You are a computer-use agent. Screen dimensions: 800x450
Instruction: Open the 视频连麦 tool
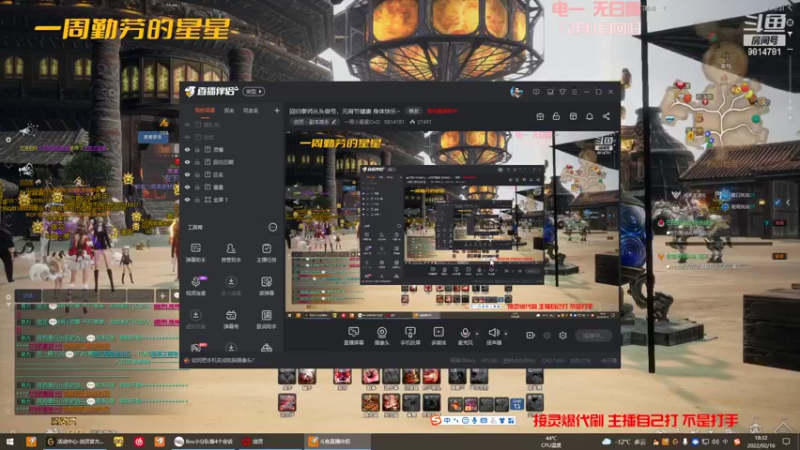tap(195, 286)
